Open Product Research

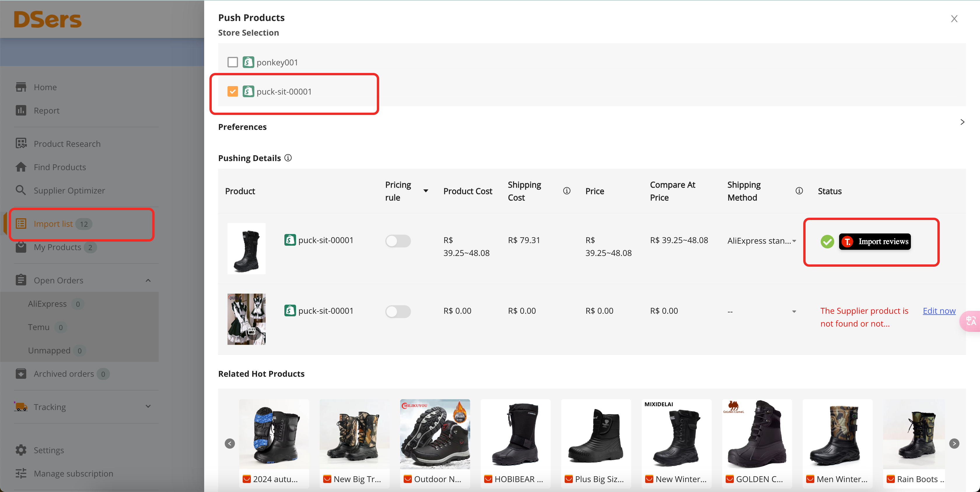(67, 144)
